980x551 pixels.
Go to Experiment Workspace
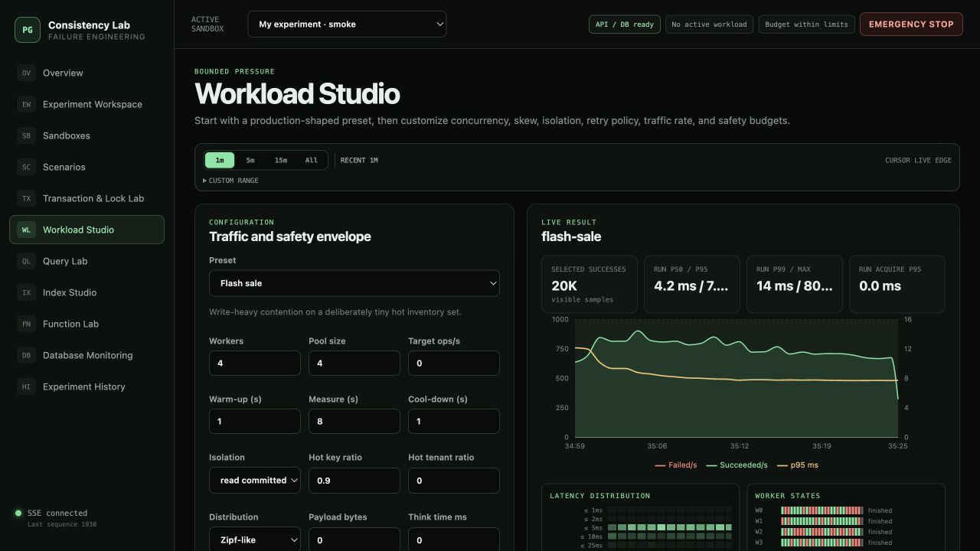pos(87,104)
